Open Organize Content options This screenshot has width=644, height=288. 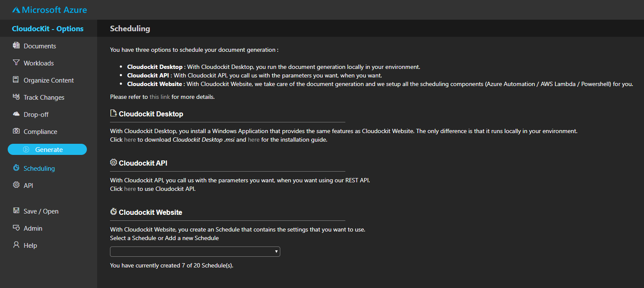point(49,80)
